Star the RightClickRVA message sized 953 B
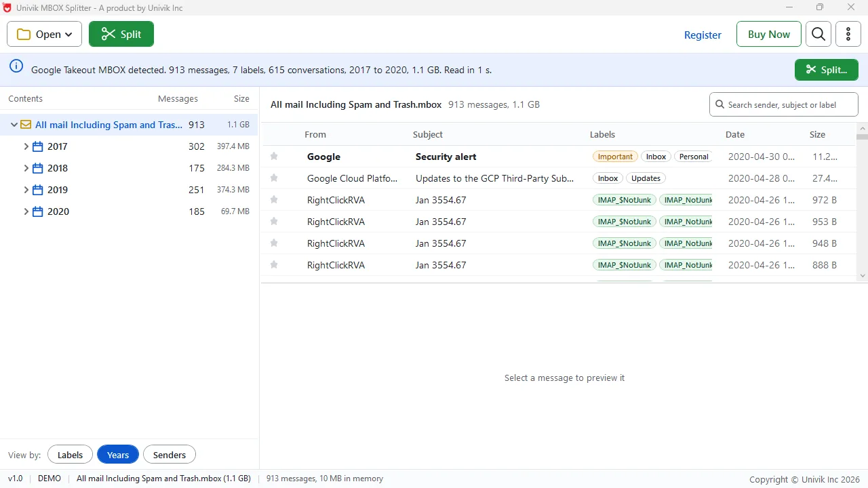The width and height of the screenshot is (868, 488). (274, 222)
